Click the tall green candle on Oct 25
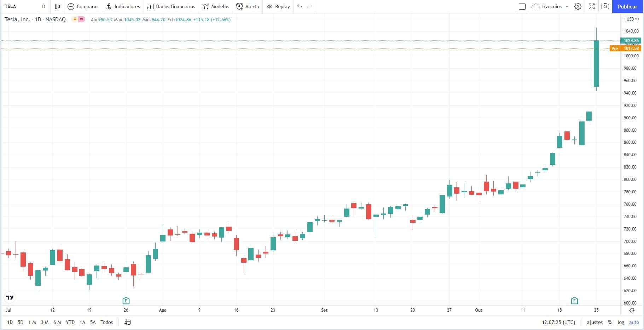Screen dimensions: 644x330 (x=596, y=64)
